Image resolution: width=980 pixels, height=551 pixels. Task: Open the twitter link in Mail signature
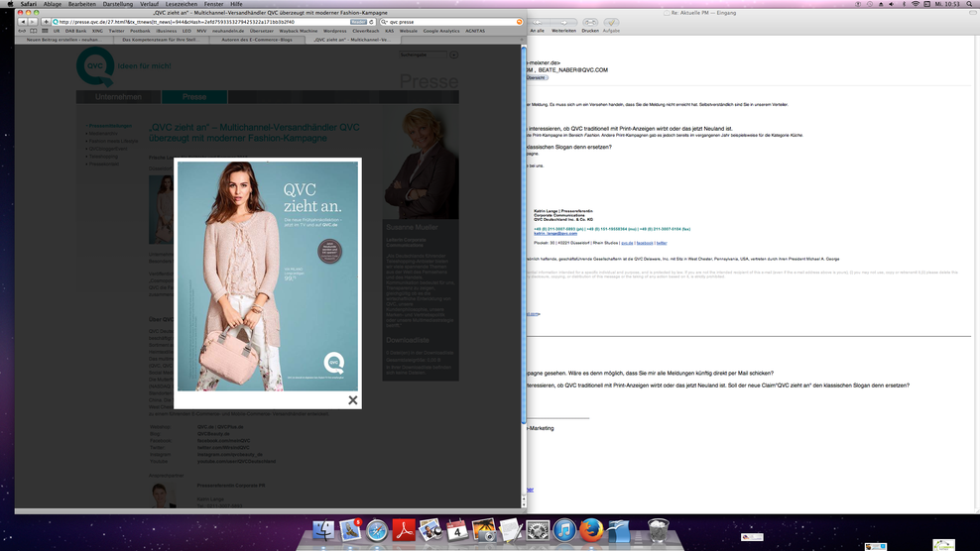tap(662, 243)
